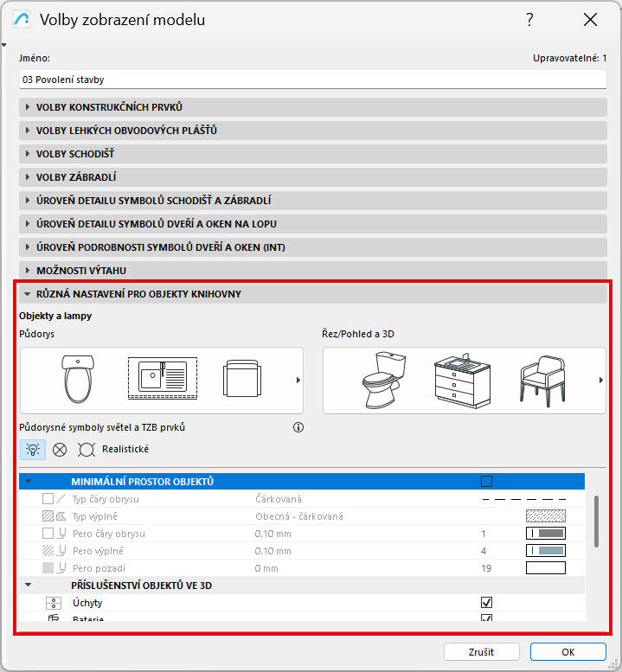The width and height of the screenshot is (622, 672).
Task: Toggle the Minimální prostor objektů checkbox
Action: [486, 481]
